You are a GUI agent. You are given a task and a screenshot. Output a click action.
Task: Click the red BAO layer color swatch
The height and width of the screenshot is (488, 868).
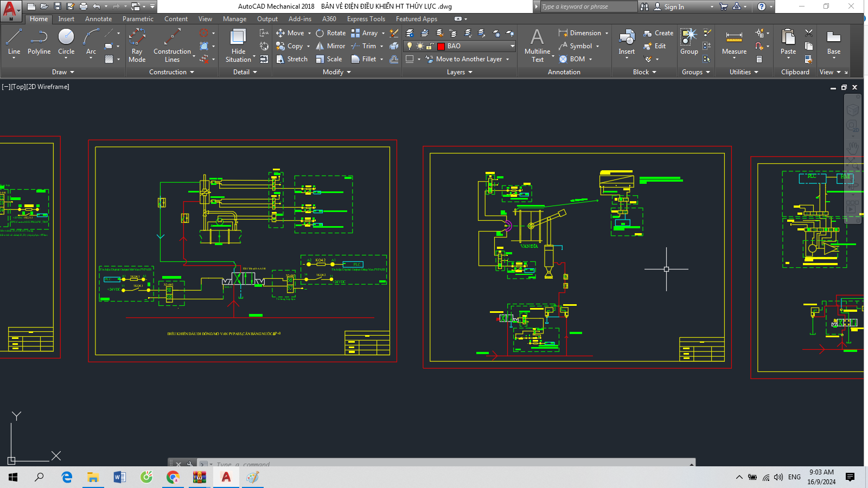(x=441, y=46)
